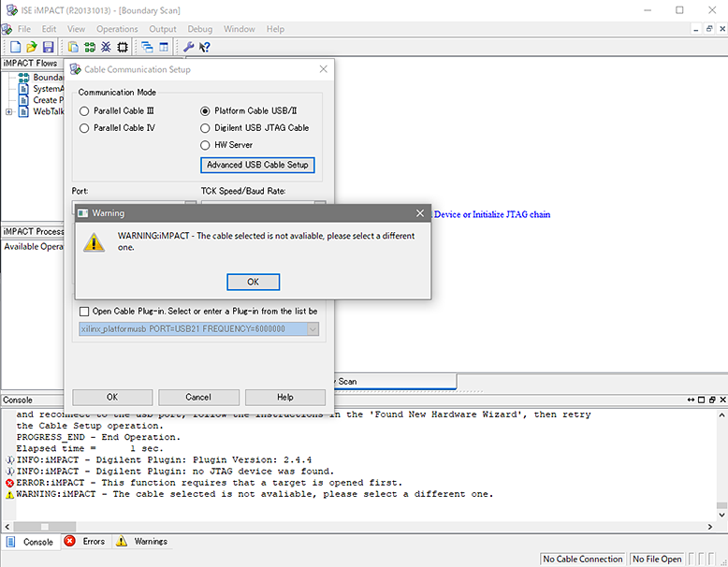Click the wrench preferences icon
This screenshot has height=567, width=728.
tap(188, 47)
